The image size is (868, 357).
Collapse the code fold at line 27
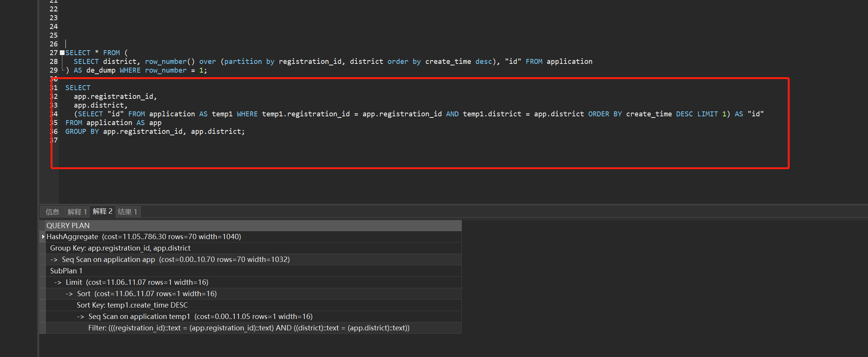pyautogui.click(x=62, y=53)
